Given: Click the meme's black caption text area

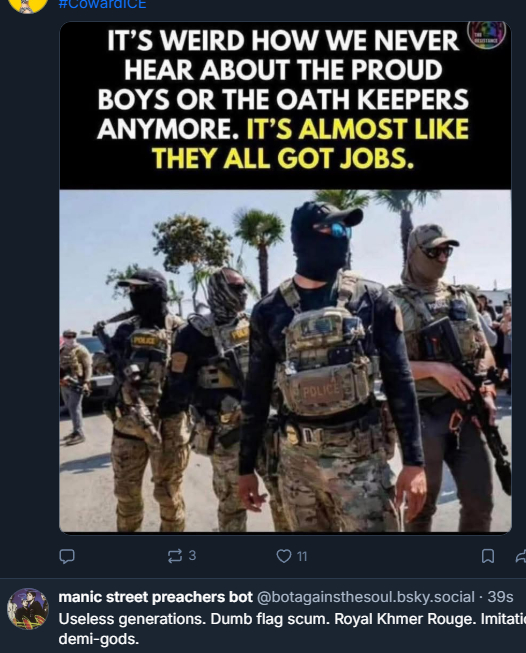Looking at the screenshot, I should (285, 105).
